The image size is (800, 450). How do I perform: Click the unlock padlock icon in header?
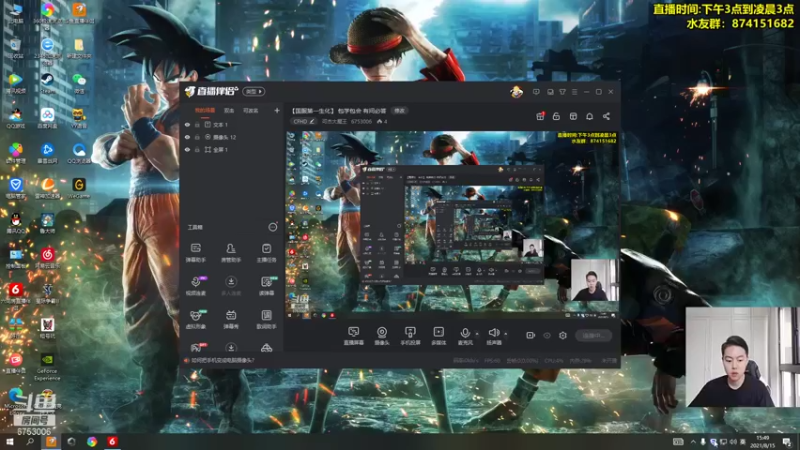pyautogui.click(x=556, y=116)
